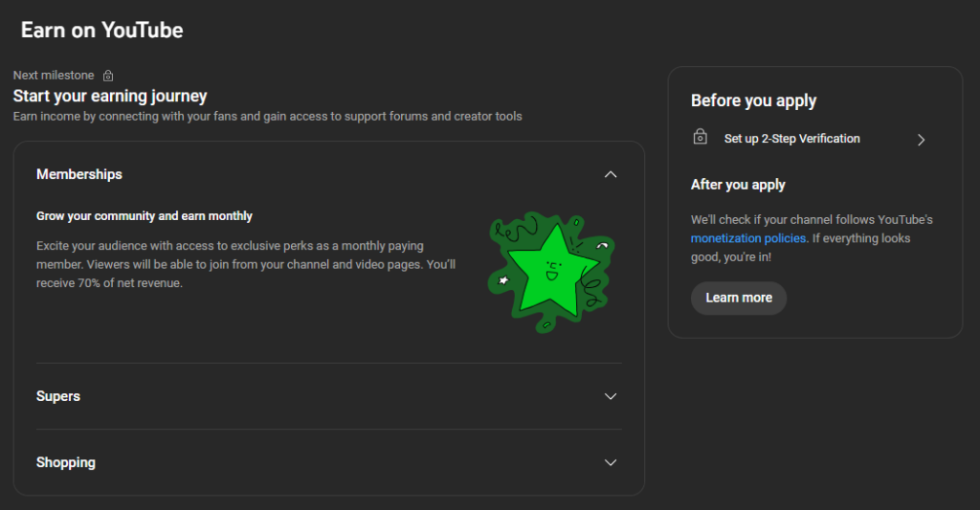Screen dimensions: 980x510
Task: Click the lock icon beside 2-Step Verification
Action: click(x=700, y=137)
